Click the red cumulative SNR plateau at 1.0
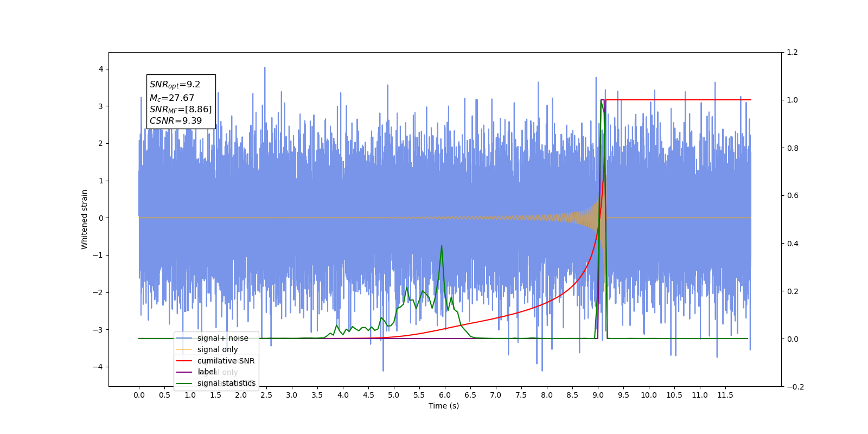Screen dimensions: 868x434 (x=678, y=100)
